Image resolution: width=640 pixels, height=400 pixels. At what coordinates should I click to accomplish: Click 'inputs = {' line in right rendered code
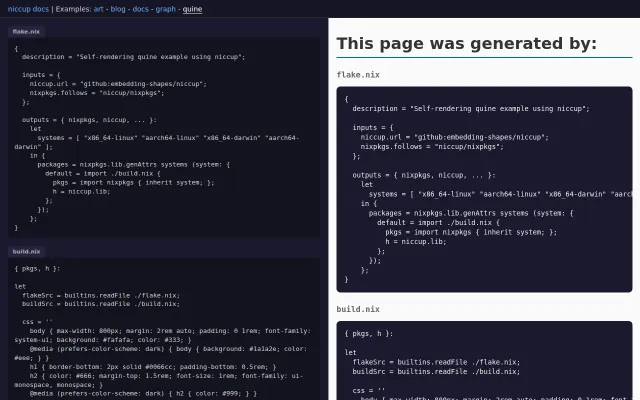[x=373, y=128]
